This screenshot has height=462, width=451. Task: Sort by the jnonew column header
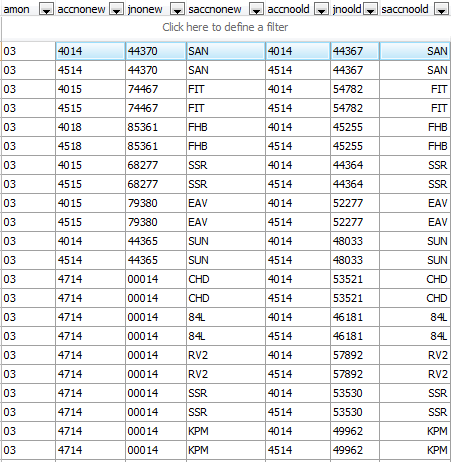coord(145,9)
